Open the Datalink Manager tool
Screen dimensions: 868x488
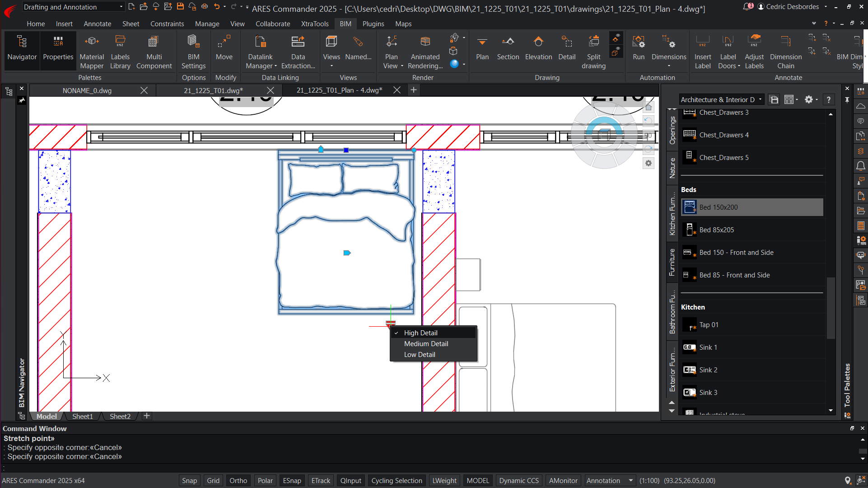coord(261,52)
